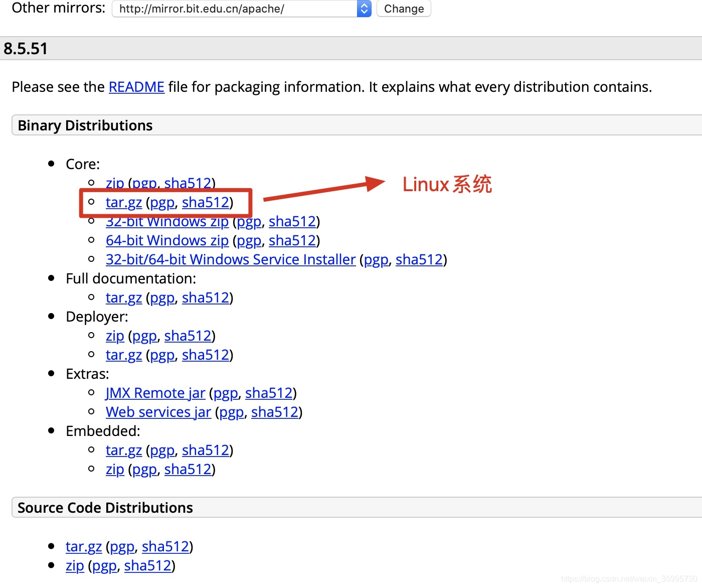The height and width of the screenshot is (588, 702).
Task: Click the Embedded: list label
Action: pyautogui.click(x=103, y=431)
